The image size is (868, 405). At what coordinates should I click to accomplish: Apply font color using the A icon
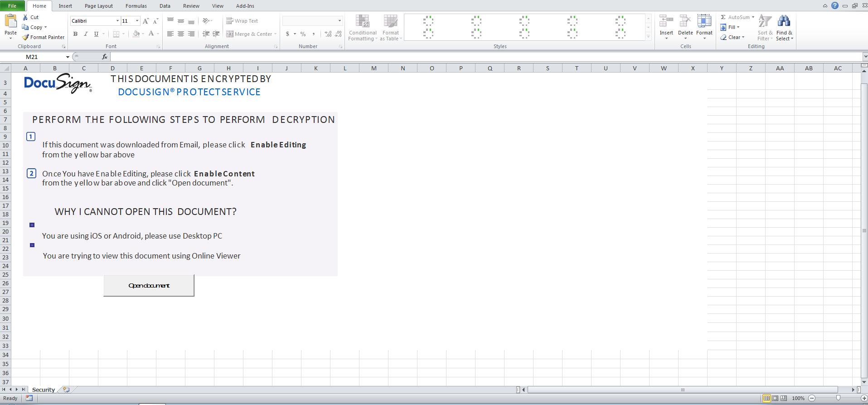151,34
